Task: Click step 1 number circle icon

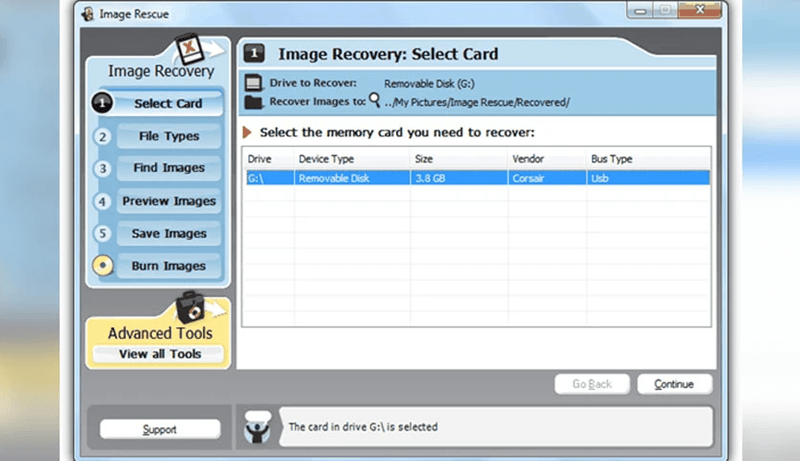Action: coord(102,103)
